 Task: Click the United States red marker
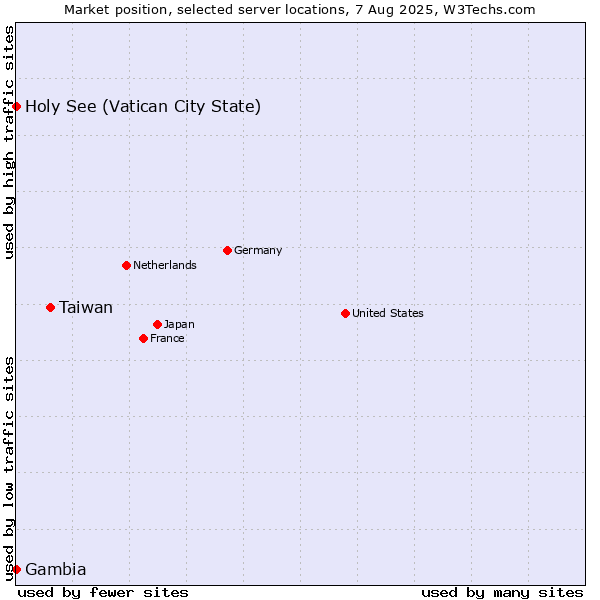tap(345, 313)
